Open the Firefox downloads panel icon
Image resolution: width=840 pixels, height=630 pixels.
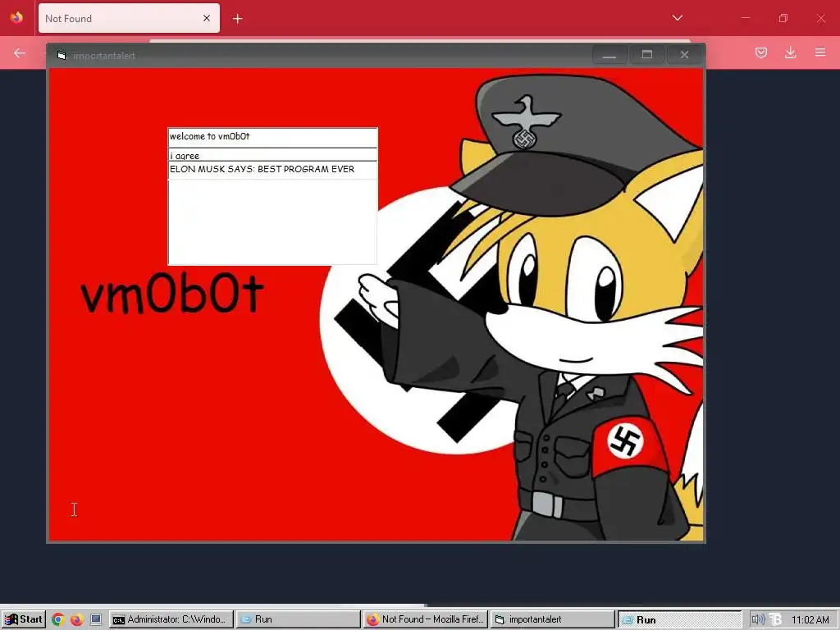coord(790,52)
